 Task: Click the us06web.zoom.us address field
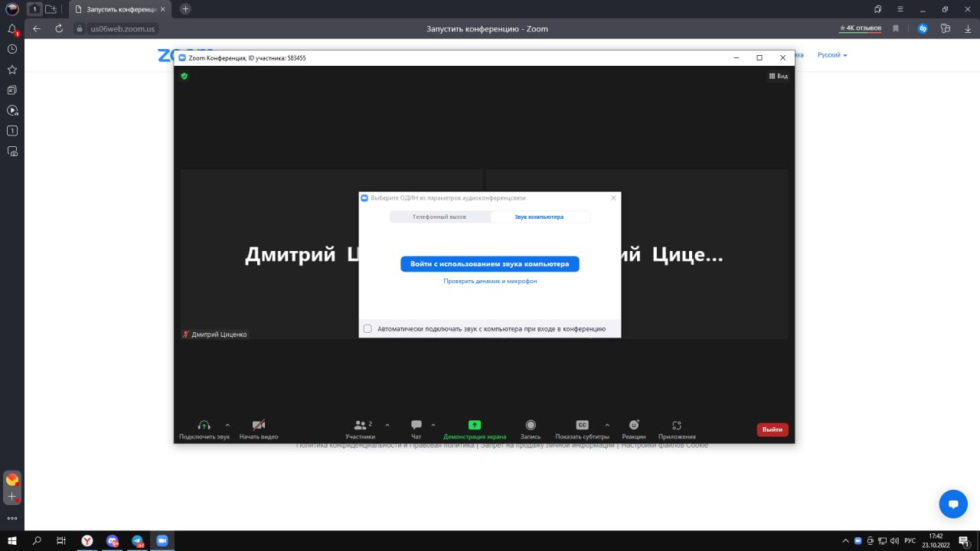(122, 29)
